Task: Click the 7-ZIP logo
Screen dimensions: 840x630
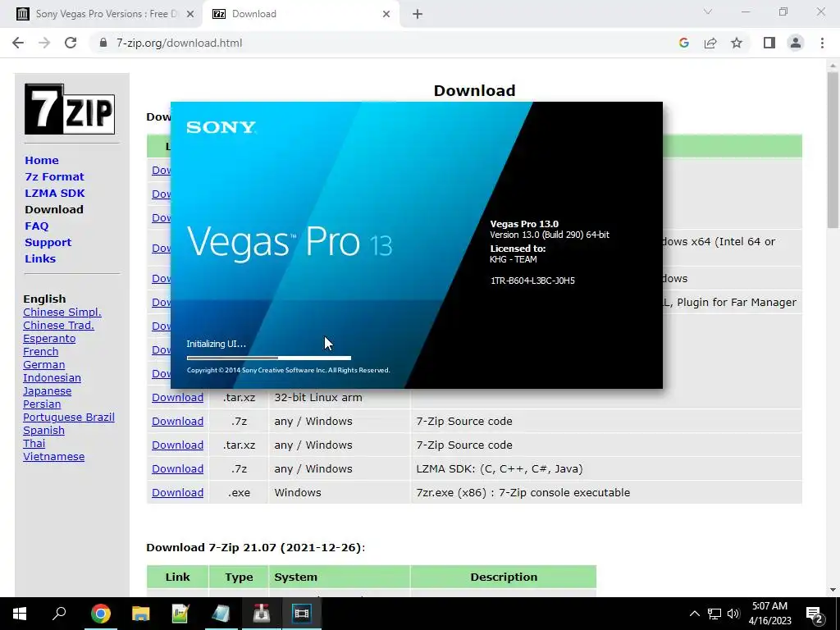Action: point(70,109)
